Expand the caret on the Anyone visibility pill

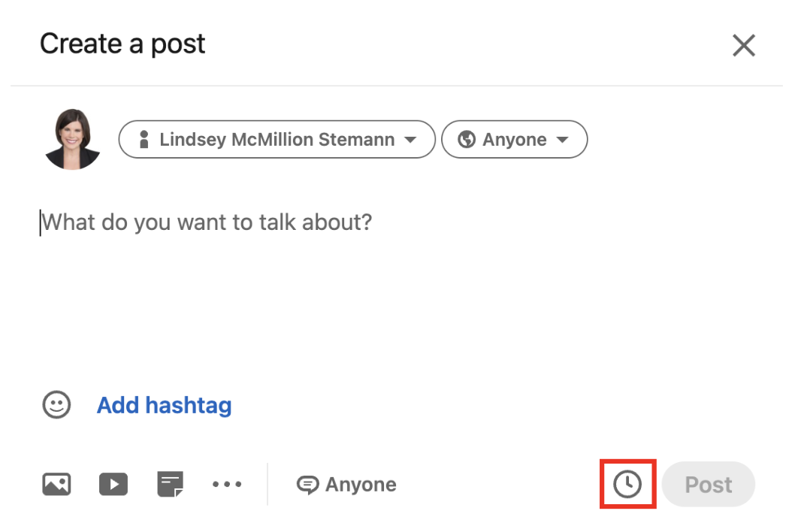(562, 140)
